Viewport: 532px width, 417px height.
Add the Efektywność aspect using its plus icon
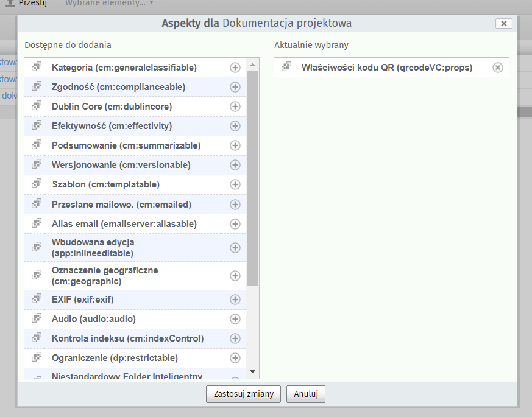click(235, 126)
